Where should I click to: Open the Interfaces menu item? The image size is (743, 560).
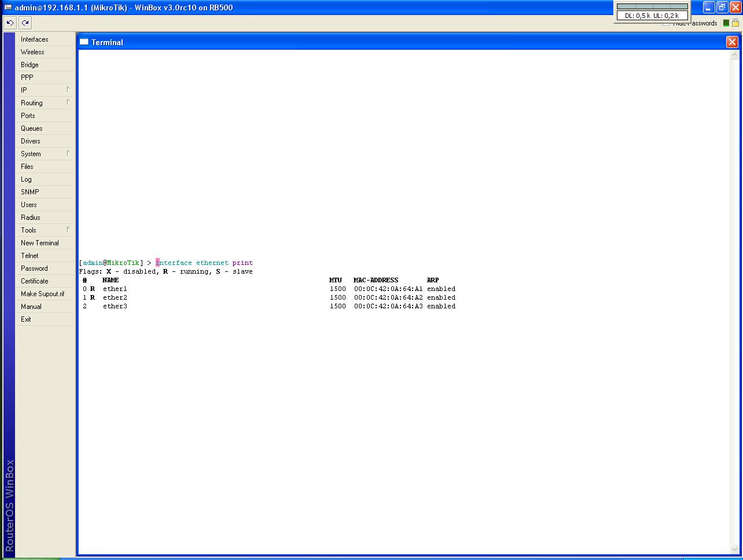(x=45, y=39)
